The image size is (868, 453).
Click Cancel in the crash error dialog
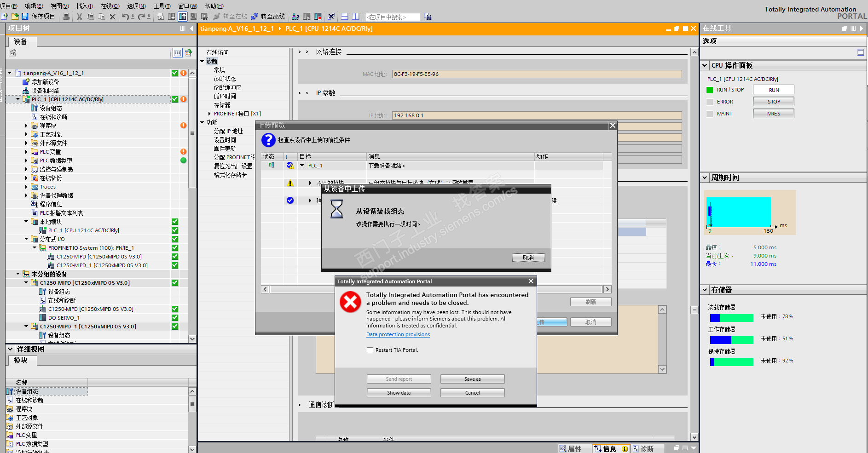pos(472,393)
